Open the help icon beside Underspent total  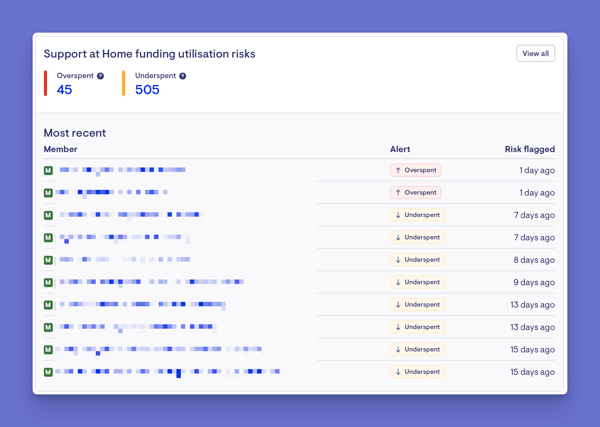click(x=183, y=76)
